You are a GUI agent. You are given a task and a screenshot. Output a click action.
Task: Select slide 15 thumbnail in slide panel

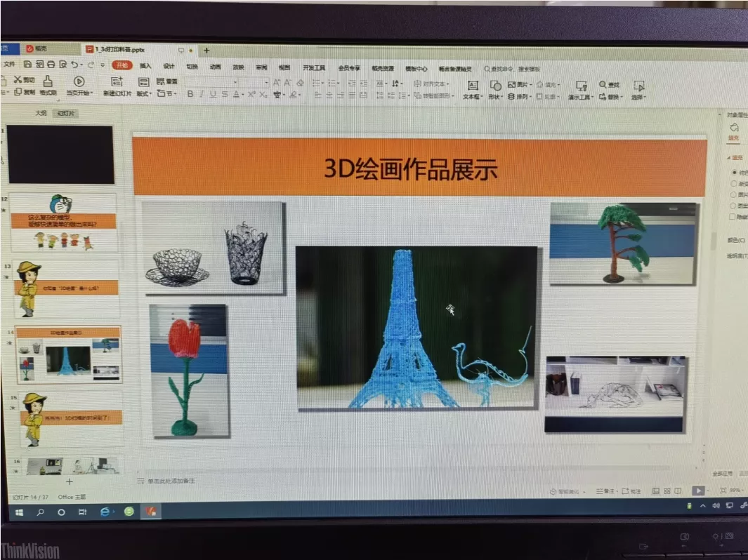(x=70, y=420)
